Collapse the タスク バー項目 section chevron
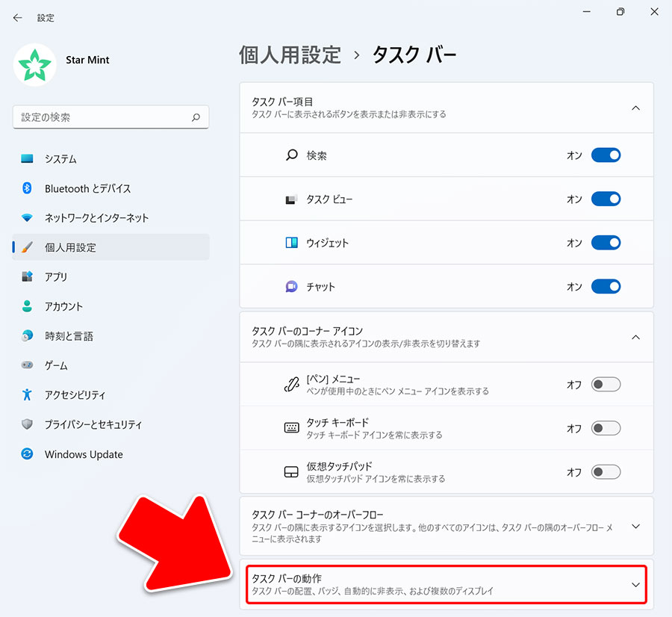This screenshot has width=672, height=617. click(635, 108)
